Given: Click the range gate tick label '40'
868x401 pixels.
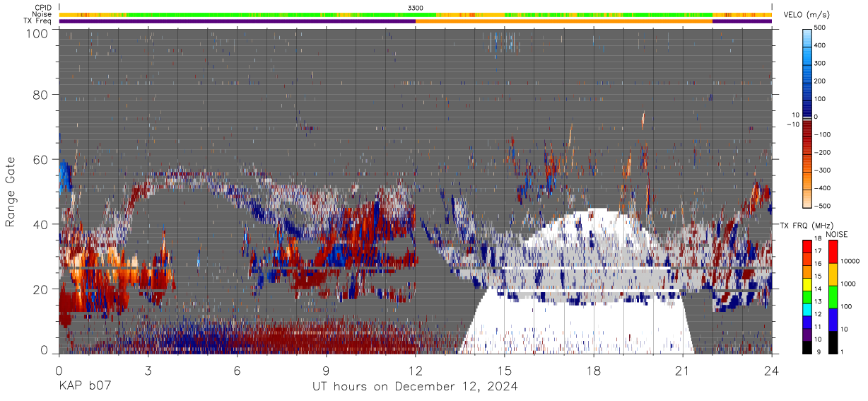Looking at the screenshot, I should tap(41, 224).
